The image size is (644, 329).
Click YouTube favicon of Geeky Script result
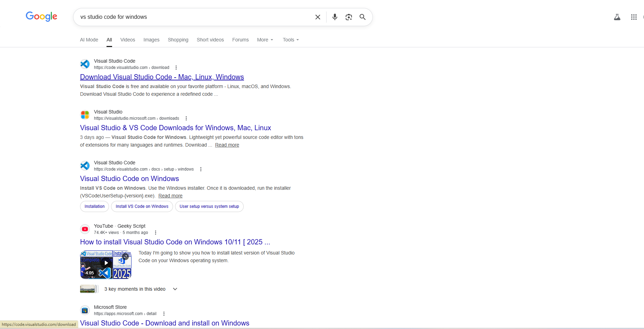[x=85, y=229]
